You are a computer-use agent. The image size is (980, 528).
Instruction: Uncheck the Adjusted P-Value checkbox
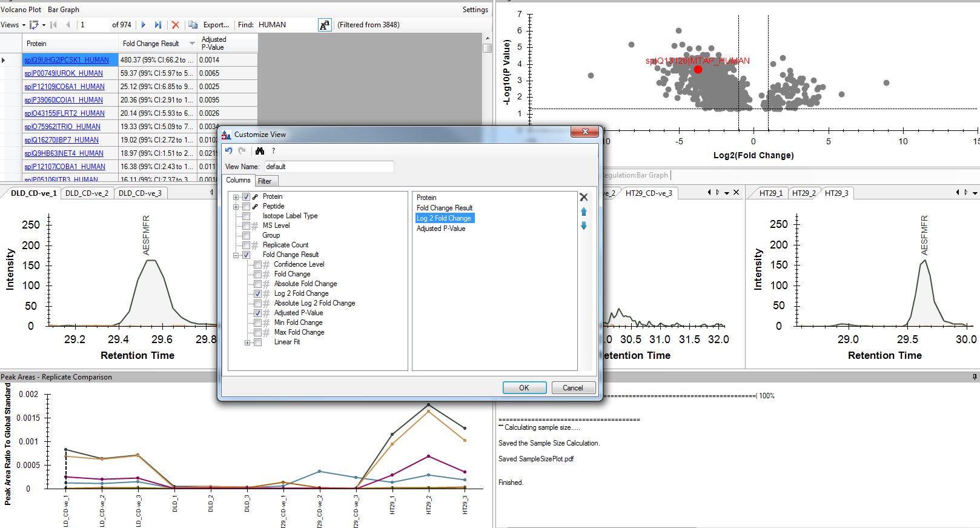point(258,313)
